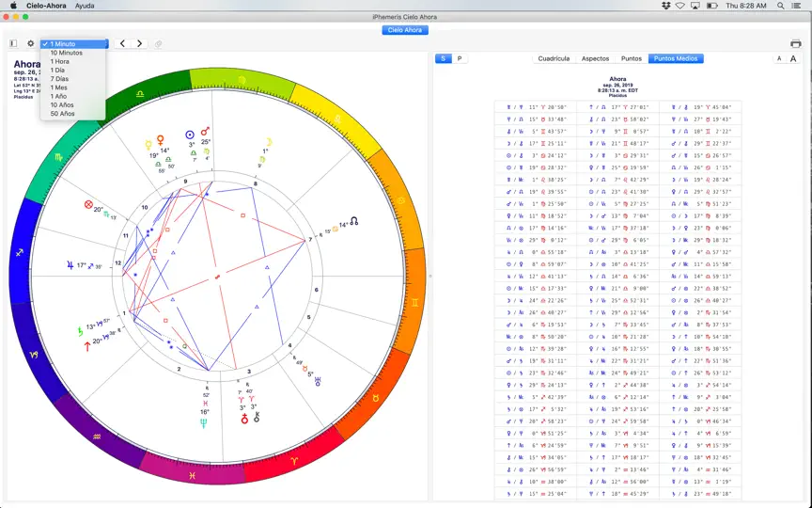Screen dimensions: 812x508
Task: Open the Dropbox menu bar icon
Action: (666, 6)
